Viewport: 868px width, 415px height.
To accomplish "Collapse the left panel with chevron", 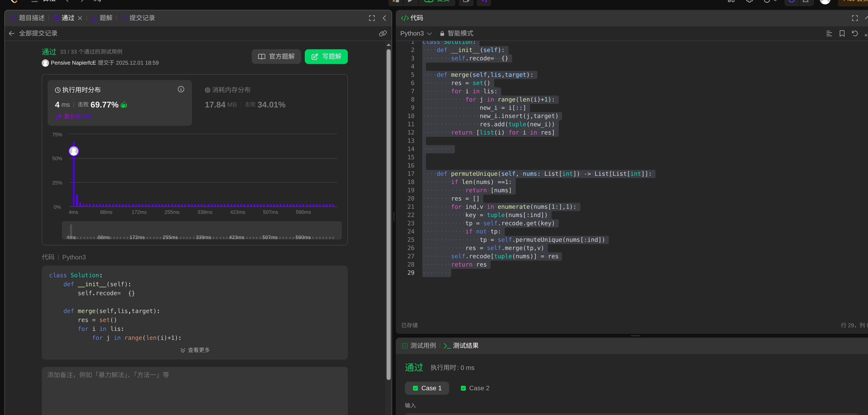I will (x=385, y=18).
